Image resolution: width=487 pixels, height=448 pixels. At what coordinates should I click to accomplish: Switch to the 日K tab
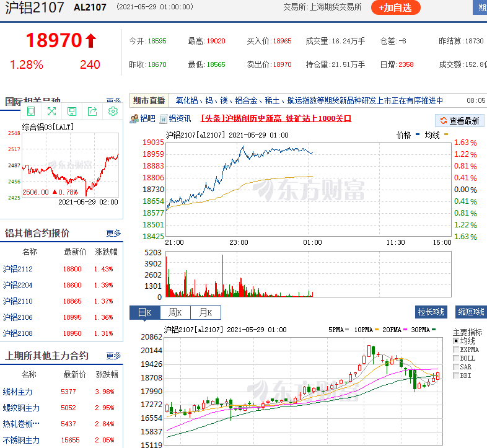[145, 312]
